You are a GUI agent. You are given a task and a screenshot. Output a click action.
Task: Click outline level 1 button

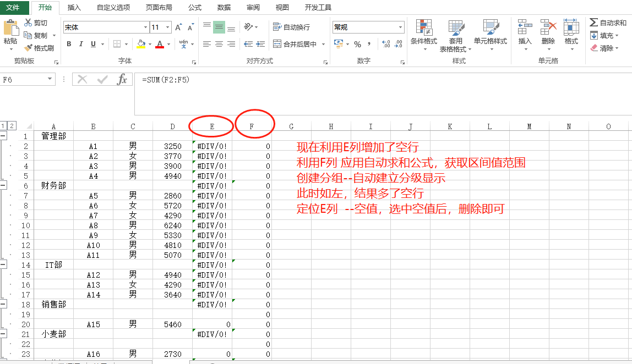pyautogui.click(x=3, y=125)
